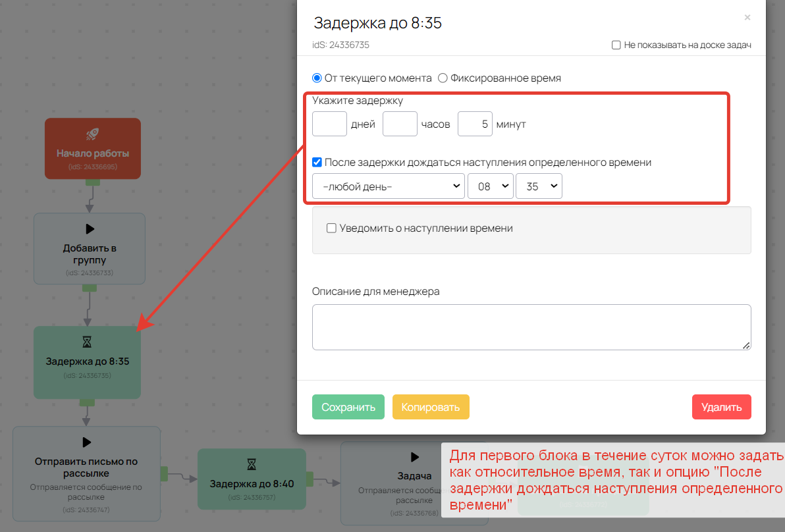Screen dimensions: 785x532
Task: Click the минут input containing 5
Action: click(x=475, y=123)
